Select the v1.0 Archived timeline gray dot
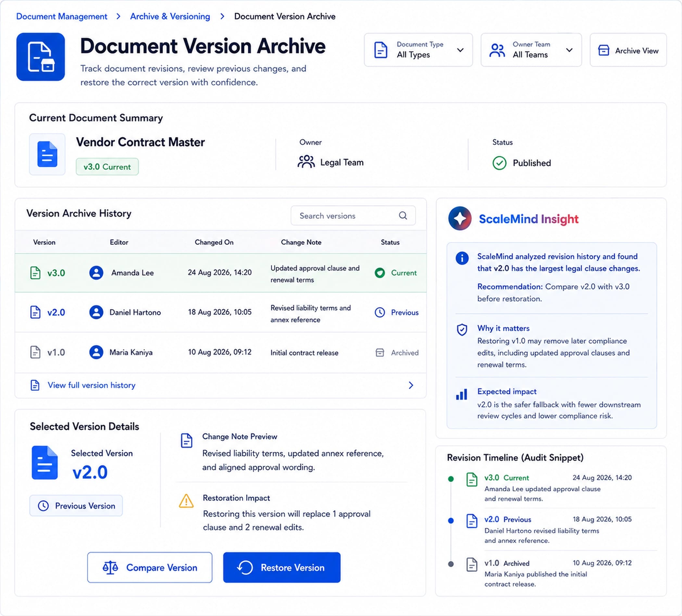Screen dimensions: 682x616 451,564
